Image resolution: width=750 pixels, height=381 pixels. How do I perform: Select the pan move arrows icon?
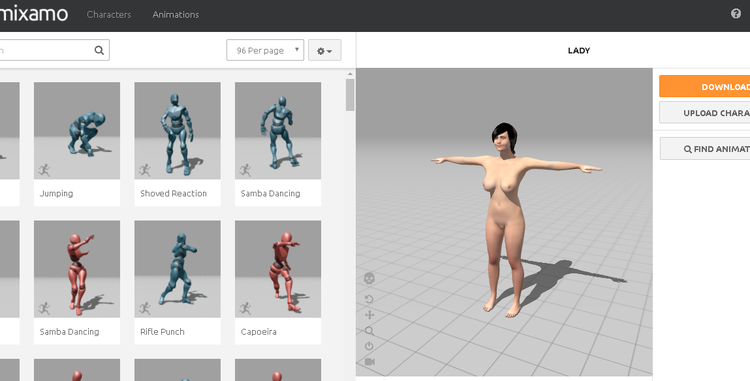click(369, 315)
